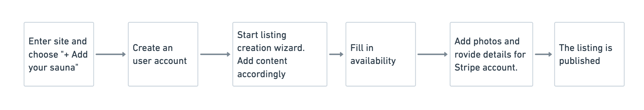Click the 'Fill in availability' step box
Viewport: 644px width, 110px height.
point(380,54)
